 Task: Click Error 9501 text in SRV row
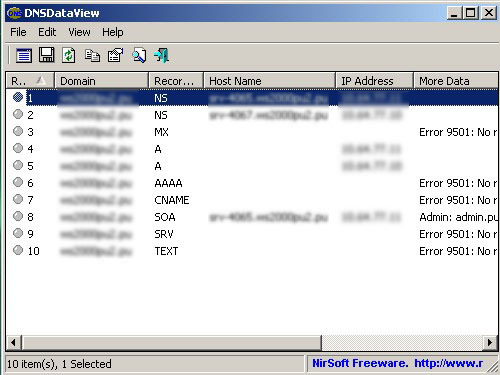(458, 234)
